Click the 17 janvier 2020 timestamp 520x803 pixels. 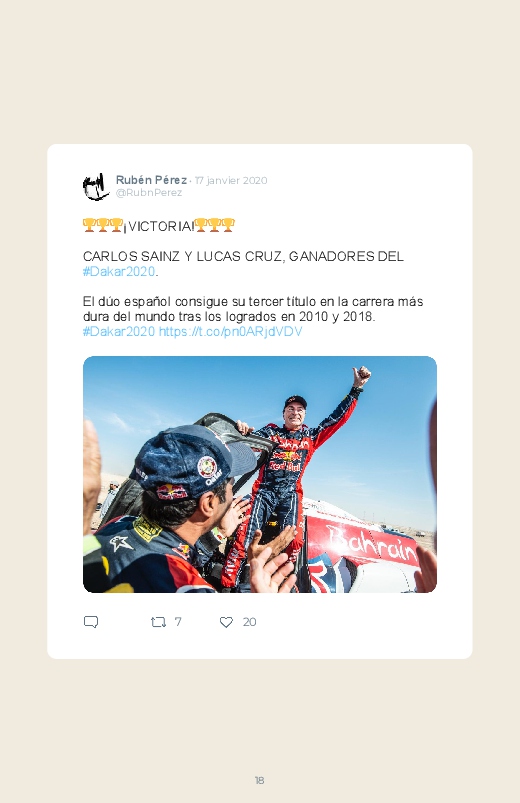point(231,180)
